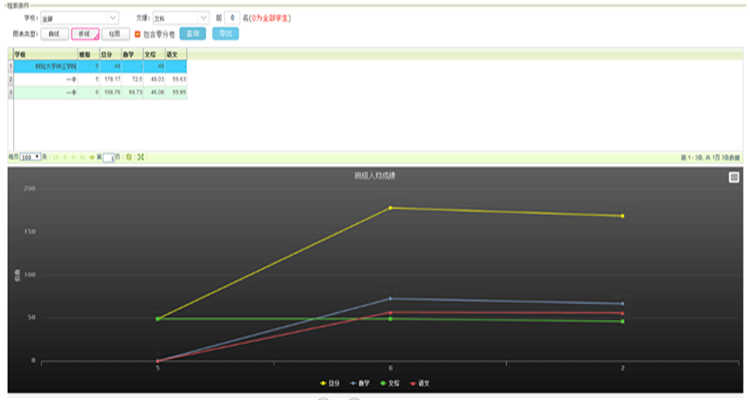Image resolution: width=750 pixels, height=400 pixels.
Task: Toggle 数学 series in chart legend
Action: (359, 383)
